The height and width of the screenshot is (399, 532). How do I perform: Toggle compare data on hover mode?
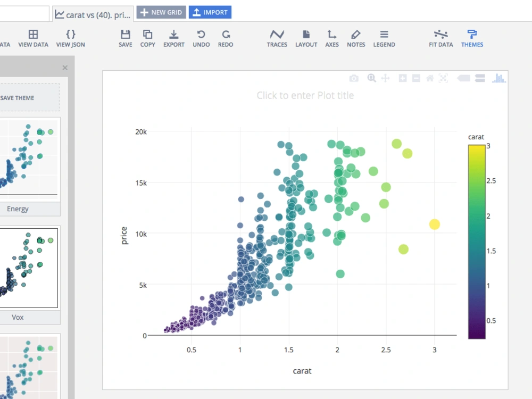point(480,78)
